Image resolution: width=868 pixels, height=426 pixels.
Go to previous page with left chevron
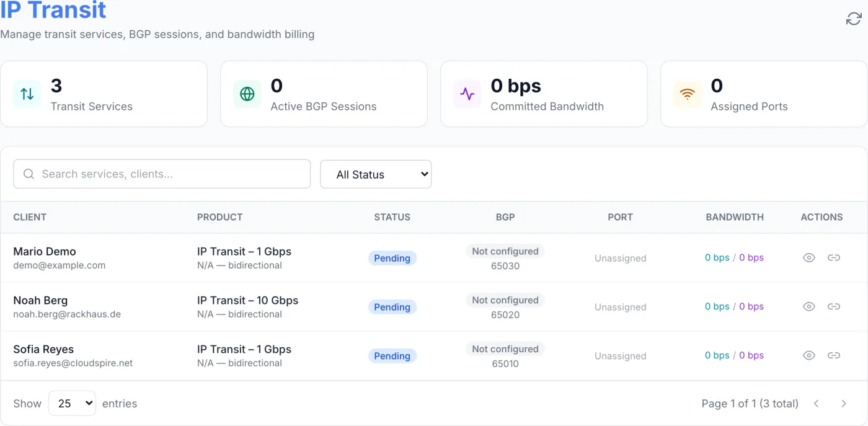(x=817, y=404)
